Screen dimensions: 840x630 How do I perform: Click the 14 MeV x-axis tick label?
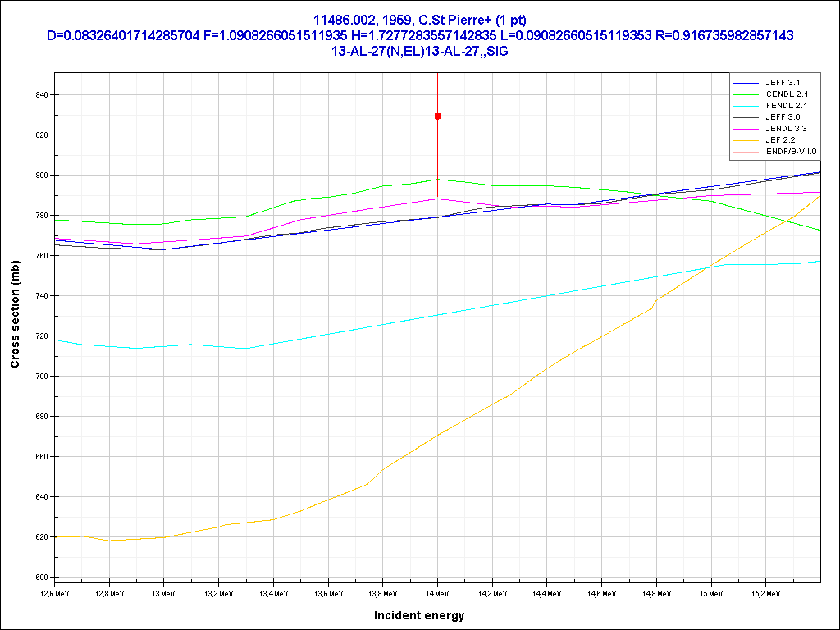point(437,592)
